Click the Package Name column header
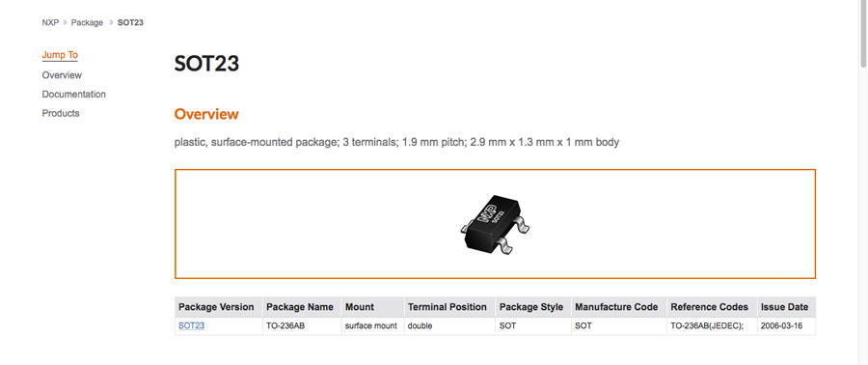 [x=302, y=307]
